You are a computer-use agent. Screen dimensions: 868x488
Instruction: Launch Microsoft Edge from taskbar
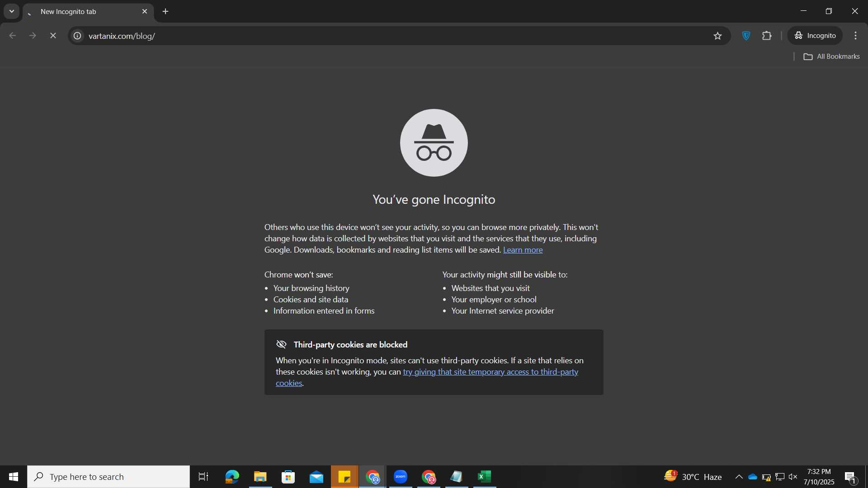click(x=232, y=477)
